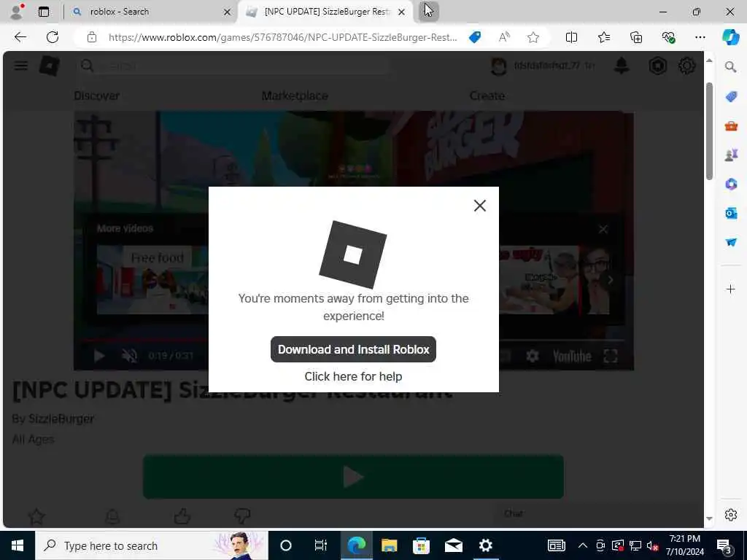This screenshot has height=560, width=747.
Task: Dislike the game with thumbs down
Action: click(x=242, y=516)
